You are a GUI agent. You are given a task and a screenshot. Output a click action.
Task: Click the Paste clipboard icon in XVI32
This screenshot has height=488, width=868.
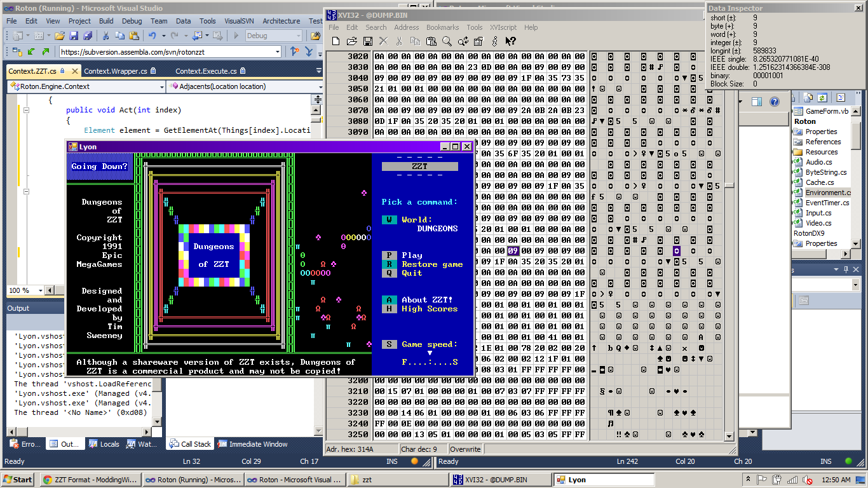[x=431, y=41]
